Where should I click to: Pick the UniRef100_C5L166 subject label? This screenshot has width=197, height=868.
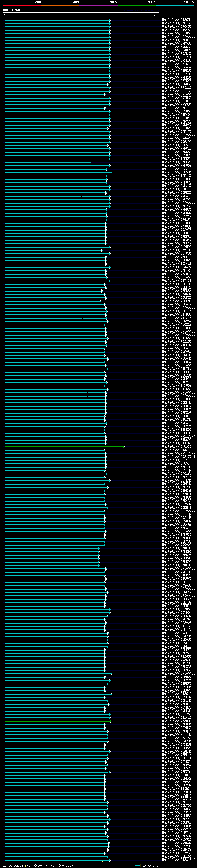tap(177, 856)
